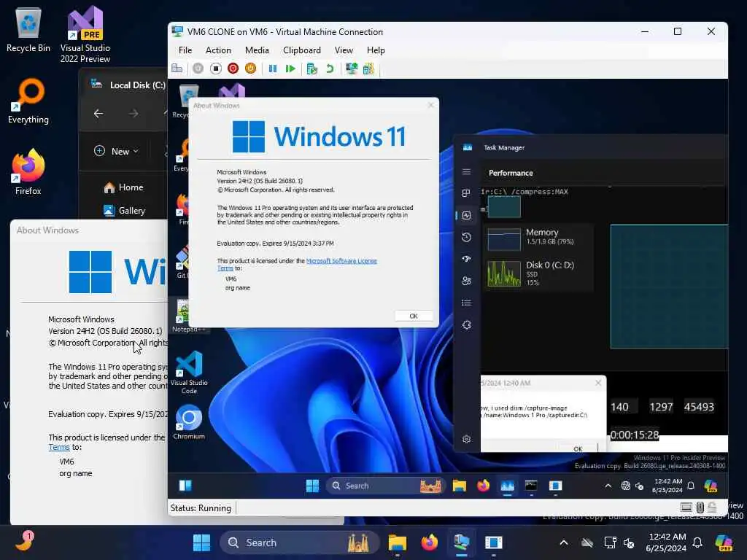
Task: Open host notification bell
Action: (x=697, y=542)
